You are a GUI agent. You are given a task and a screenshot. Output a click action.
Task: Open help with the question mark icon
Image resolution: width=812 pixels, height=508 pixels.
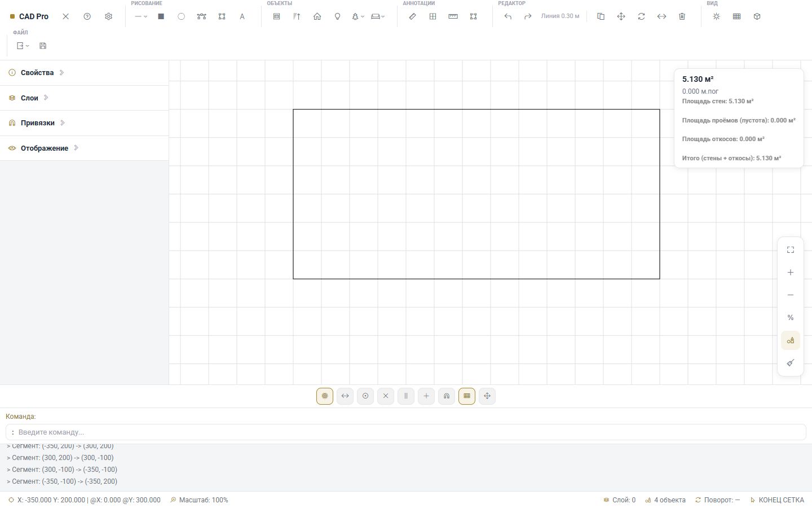[x=87, y=16]
